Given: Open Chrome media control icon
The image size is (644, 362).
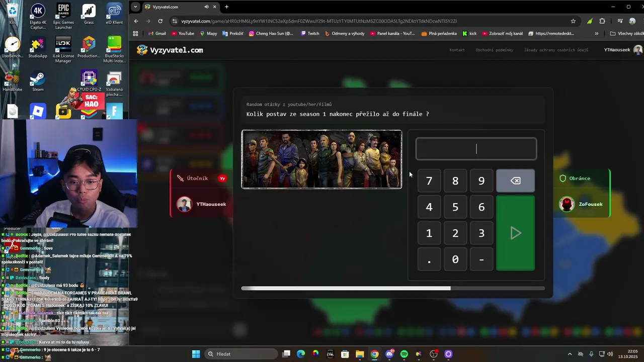Looking at the screenshot, I should (620, 21).
